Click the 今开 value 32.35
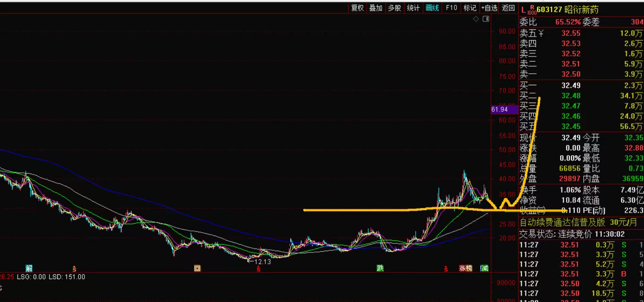644x302 pixels. click(x=634, y=138)
